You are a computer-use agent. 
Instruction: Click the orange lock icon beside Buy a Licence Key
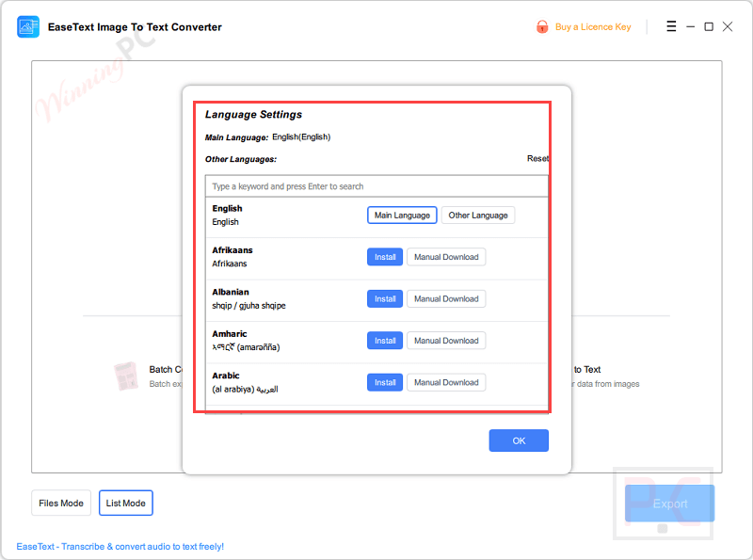coord(541,26)
